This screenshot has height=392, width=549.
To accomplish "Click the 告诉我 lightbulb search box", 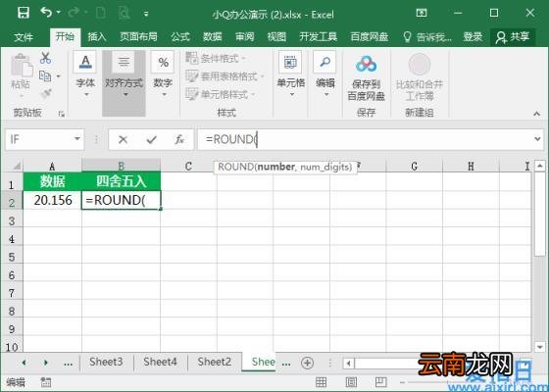I will 427,37.
